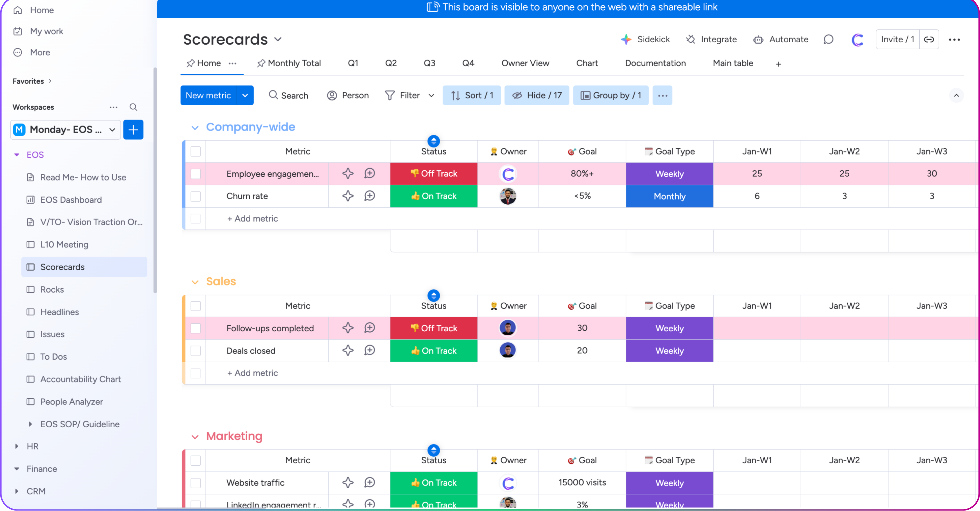Switch to the Q2 tab
Image resolution: width=980 pixels, height=511 pixels.
pyautogui.click(x=391, y=63)
